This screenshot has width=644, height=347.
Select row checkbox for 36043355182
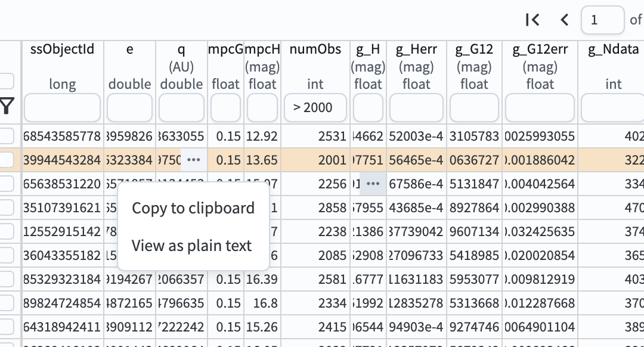[7, 255]
